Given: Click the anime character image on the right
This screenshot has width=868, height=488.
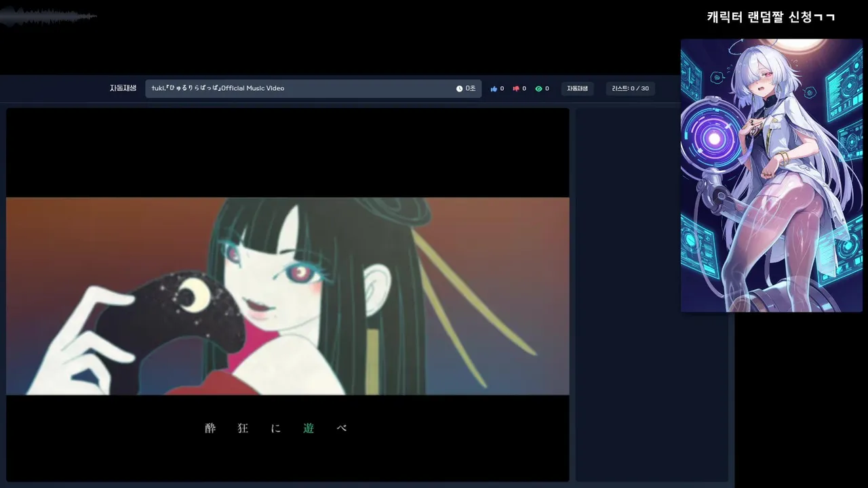Looking at the screenshot, I should pyautogui.click(x=772, y=176).
